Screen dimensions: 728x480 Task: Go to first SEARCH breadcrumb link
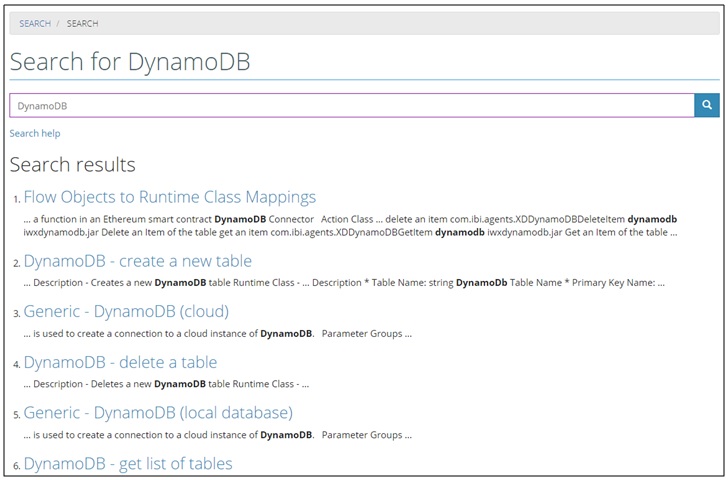coord(35,23)
